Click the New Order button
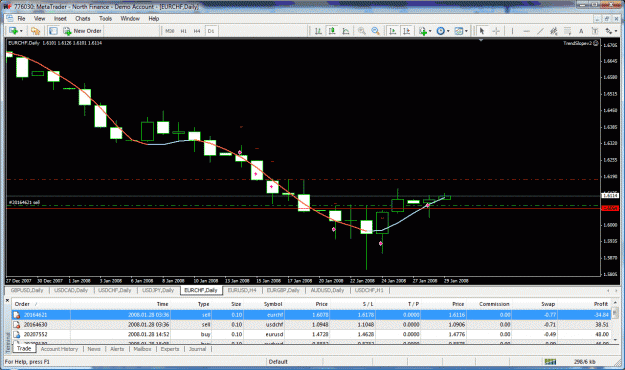 [x=83, y=31]
